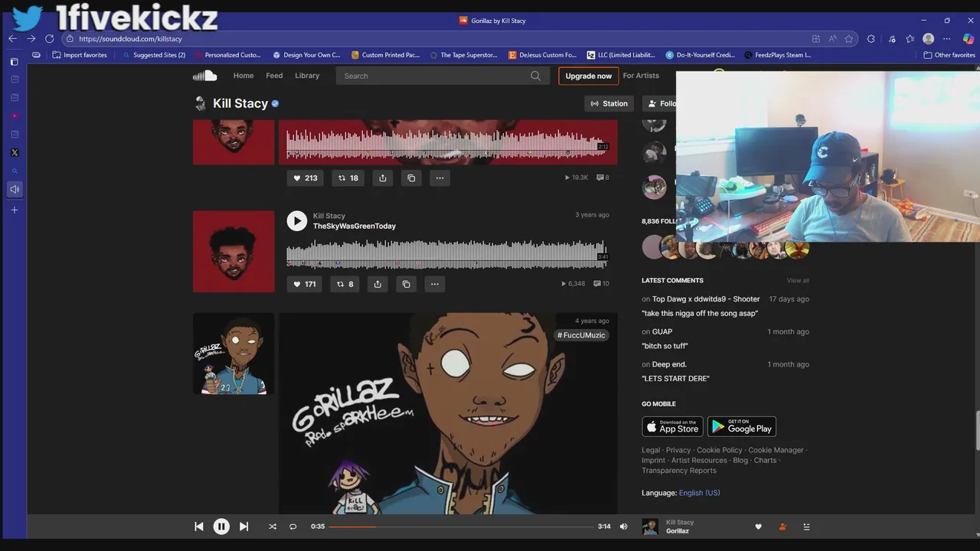
Task: Open Read aloud icon in address bar
Action: [x=832, y=38]
